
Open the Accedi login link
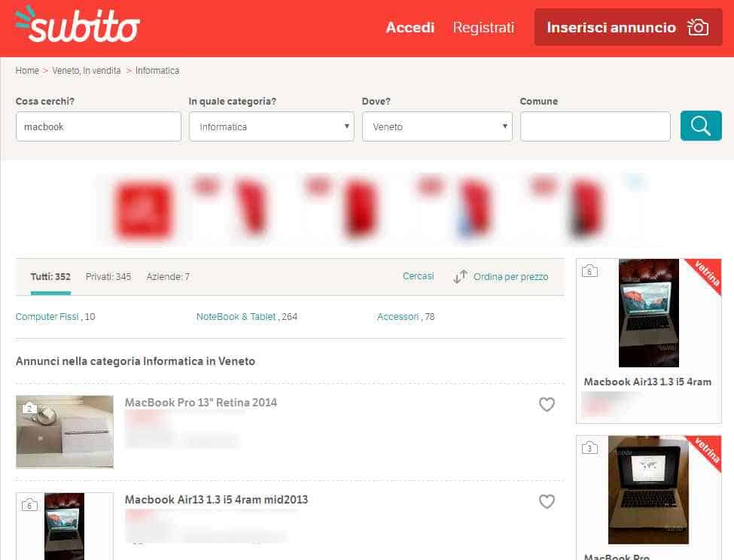pos(410,28)
